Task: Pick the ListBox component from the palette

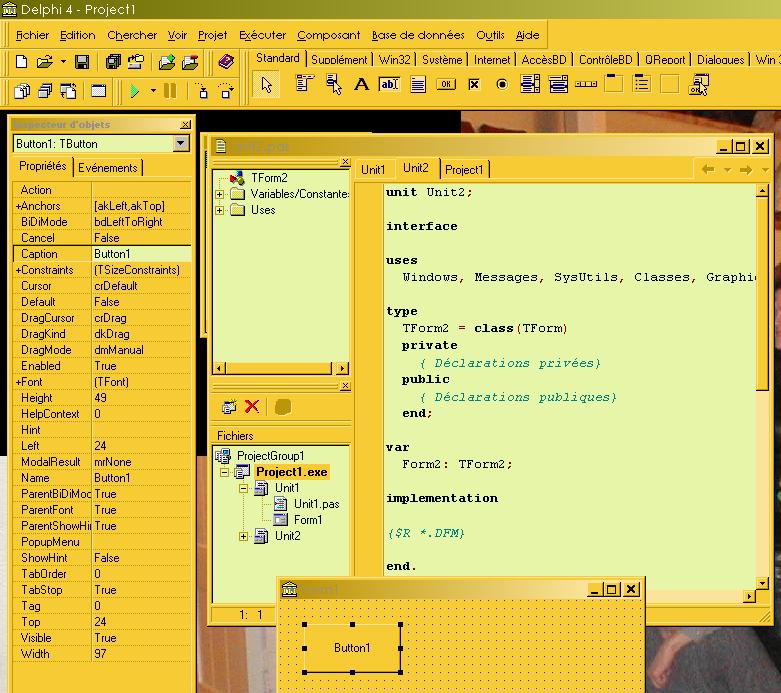Action: click(x=530, y=84)
